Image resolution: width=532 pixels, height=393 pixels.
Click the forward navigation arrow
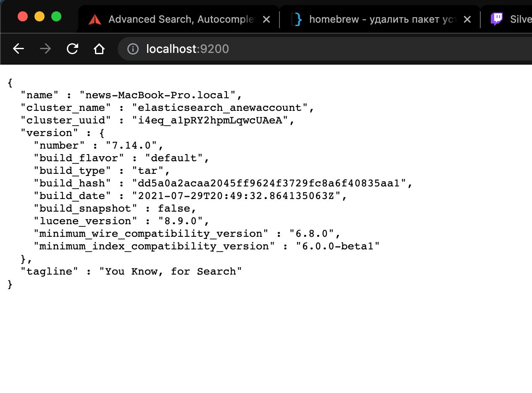[x=45, y=49]
